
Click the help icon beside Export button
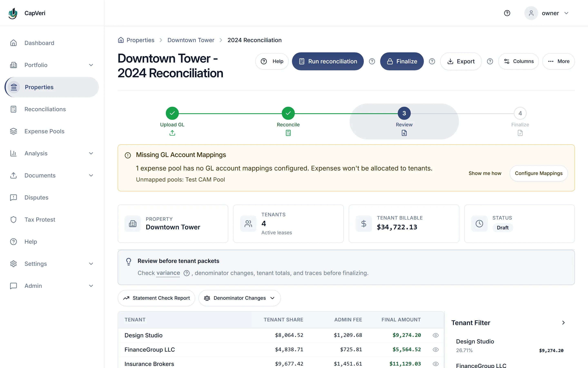[x=490, y=61]
